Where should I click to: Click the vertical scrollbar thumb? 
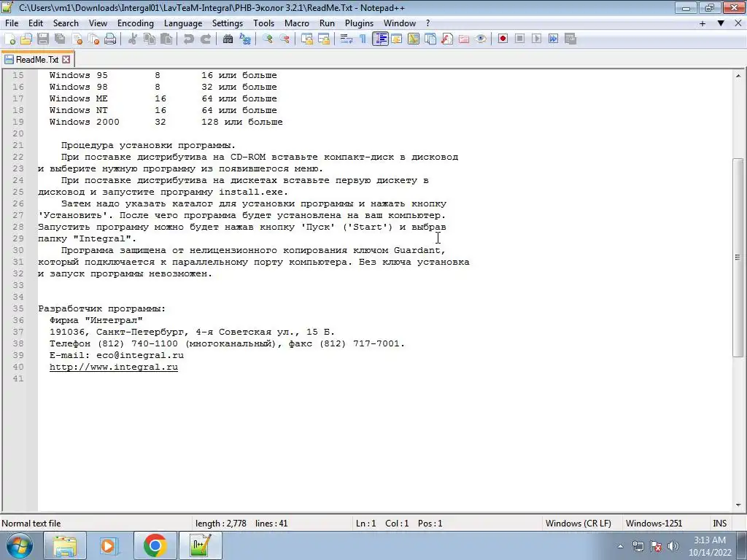738,257
